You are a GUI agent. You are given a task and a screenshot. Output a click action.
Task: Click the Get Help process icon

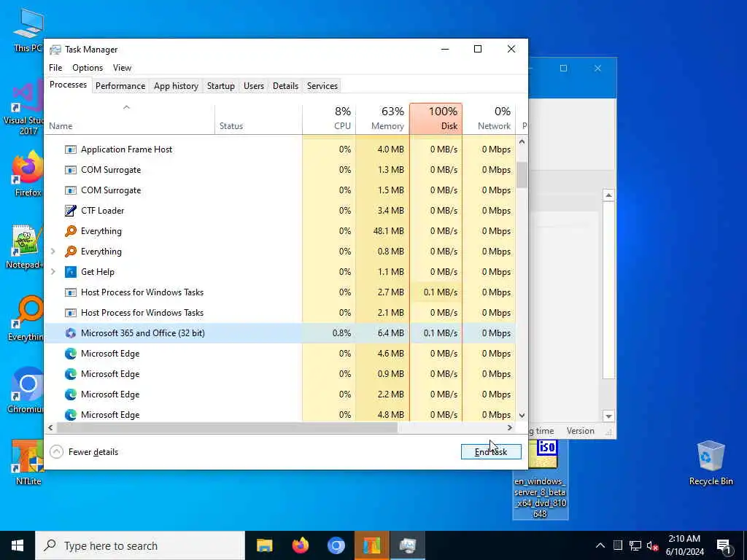coord(71,272)
